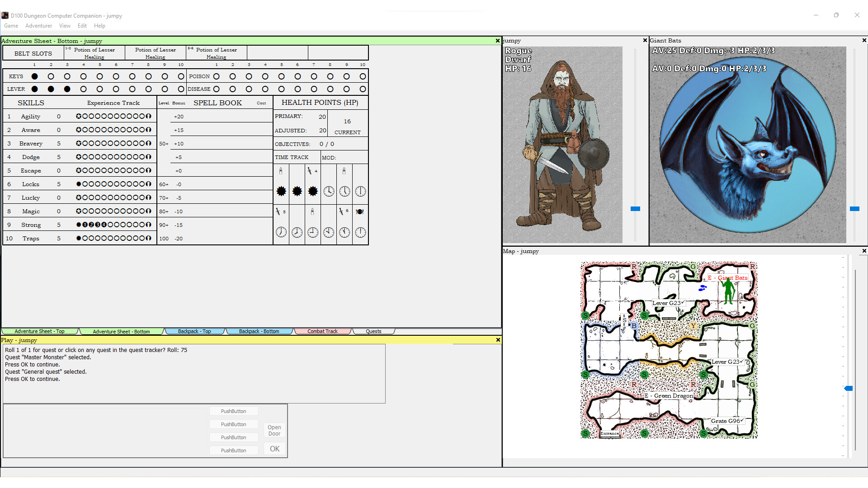868x488 pixels.
Task: Click OK to continue the quest prompt
Action: [274, 449]
